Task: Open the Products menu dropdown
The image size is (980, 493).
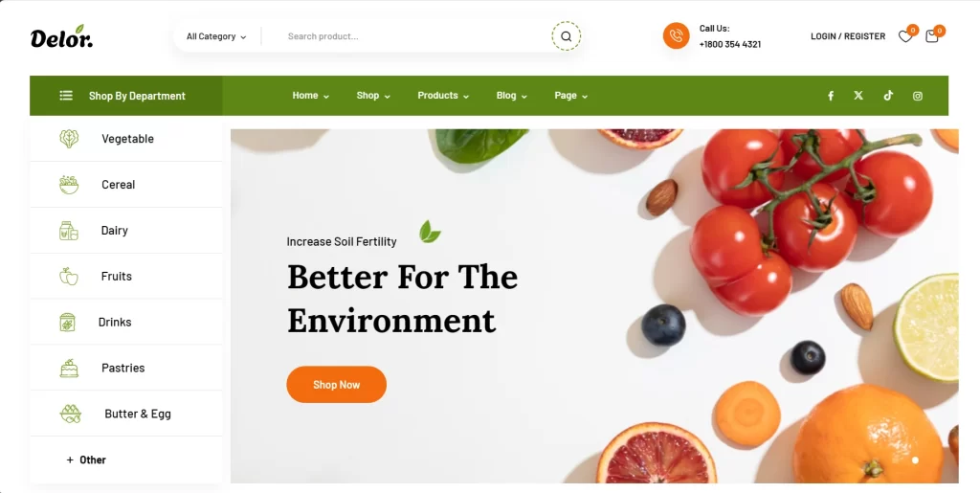Action: click(x=443, y=96)
